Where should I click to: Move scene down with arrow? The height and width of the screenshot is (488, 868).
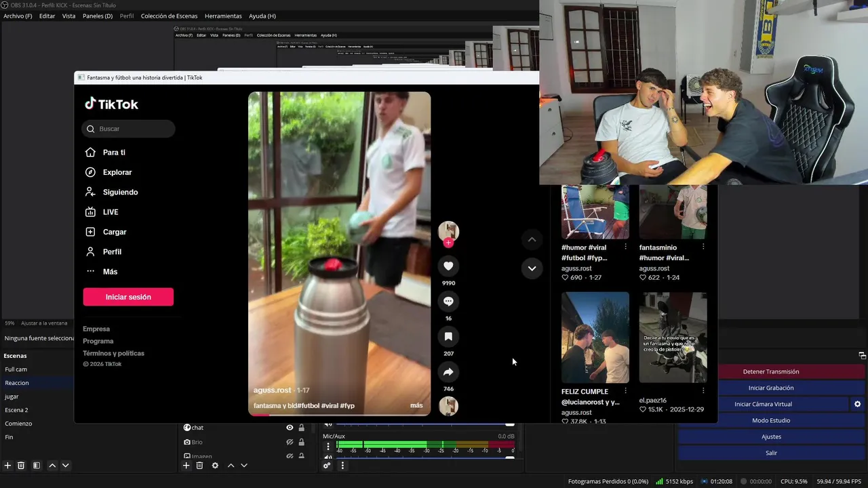coord(66,466)
